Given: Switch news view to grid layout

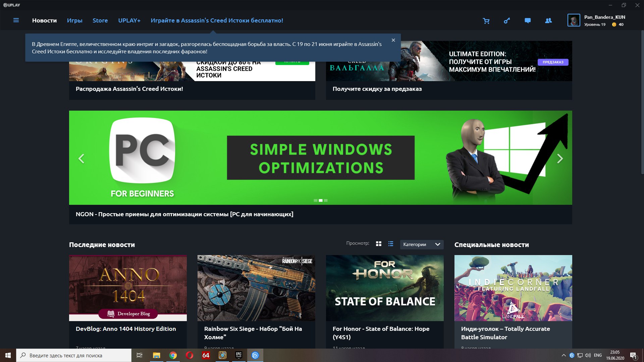Looking at the screenshot, I should 379,244.
